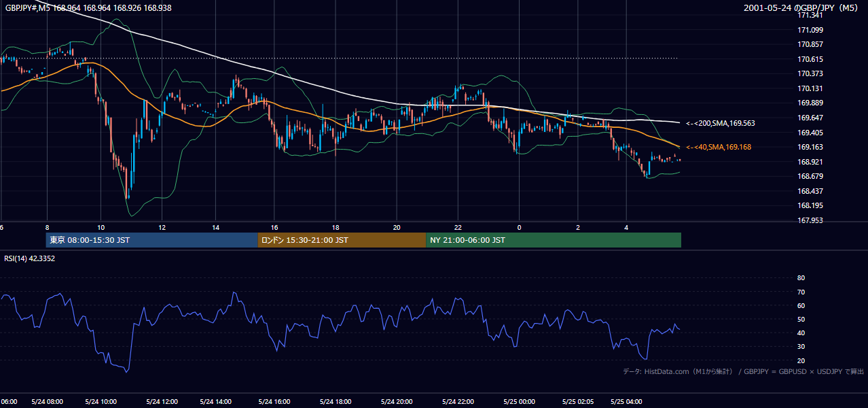Click price axis label 169.163

pos(810,147)
